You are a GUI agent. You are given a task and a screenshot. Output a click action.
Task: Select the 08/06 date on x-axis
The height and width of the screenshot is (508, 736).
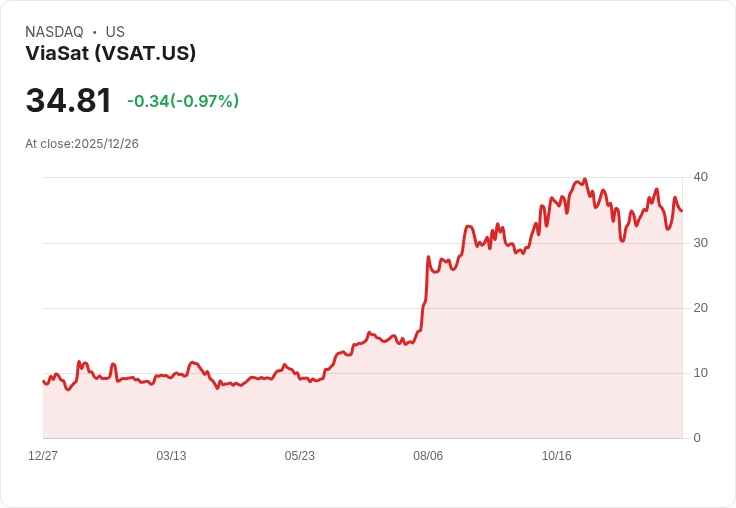tap(428, 456)
